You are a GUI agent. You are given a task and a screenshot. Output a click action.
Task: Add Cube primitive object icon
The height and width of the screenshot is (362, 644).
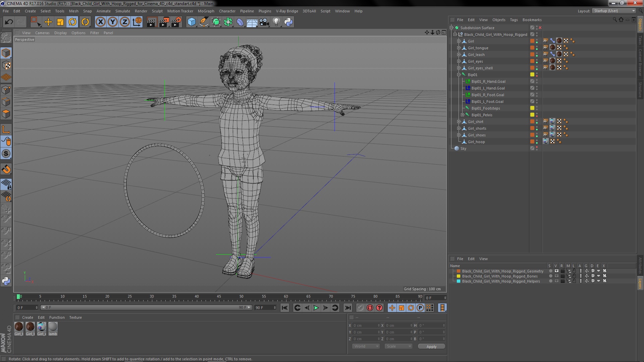tap(192, 22)
